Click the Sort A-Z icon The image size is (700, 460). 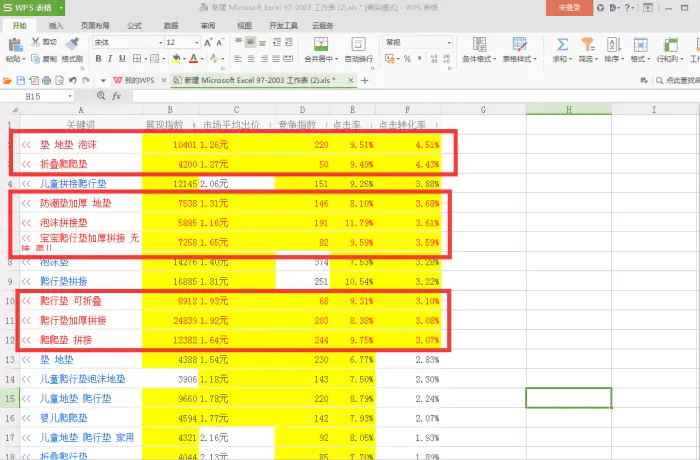pos(614,44)
